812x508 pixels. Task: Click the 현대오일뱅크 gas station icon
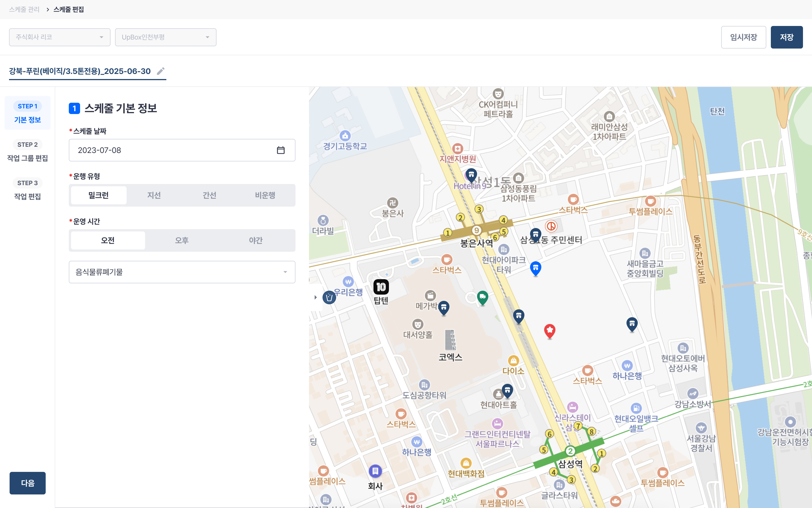pyautogui.click(x=636, y=408)
